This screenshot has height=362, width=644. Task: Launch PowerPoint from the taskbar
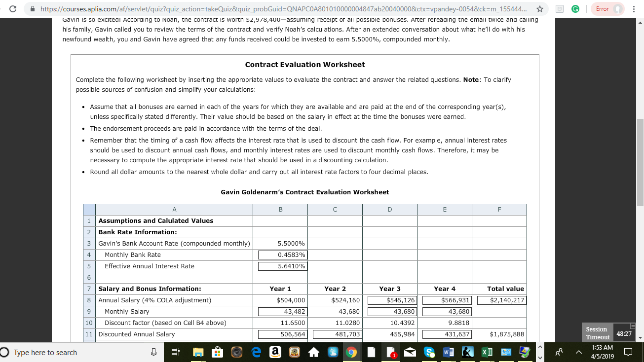pos(505,353)
